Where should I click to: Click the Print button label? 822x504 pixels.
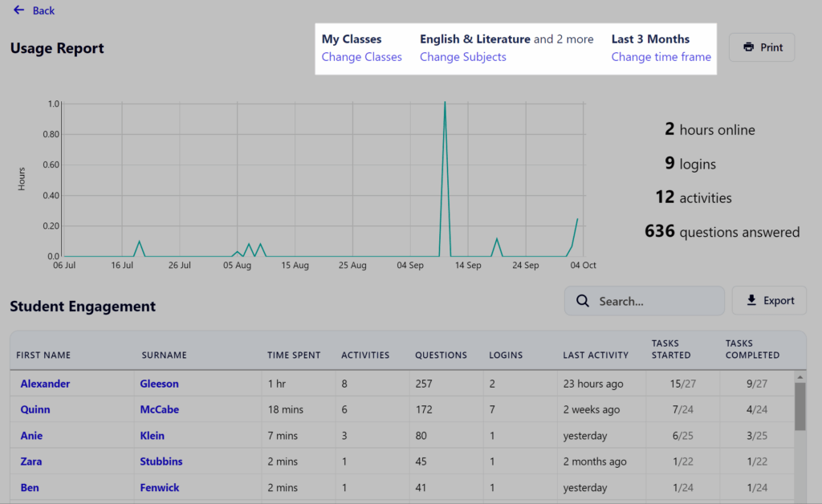(771, 47)
